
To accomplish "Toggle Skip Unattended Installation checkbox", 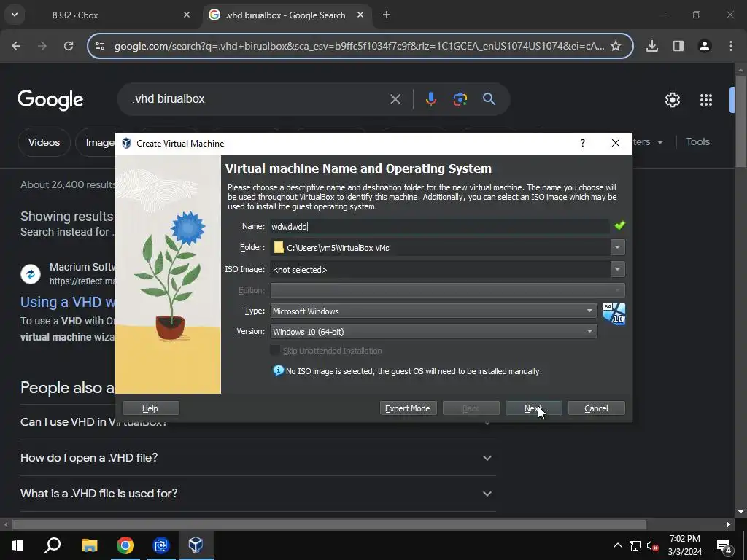I will point(275,351).
